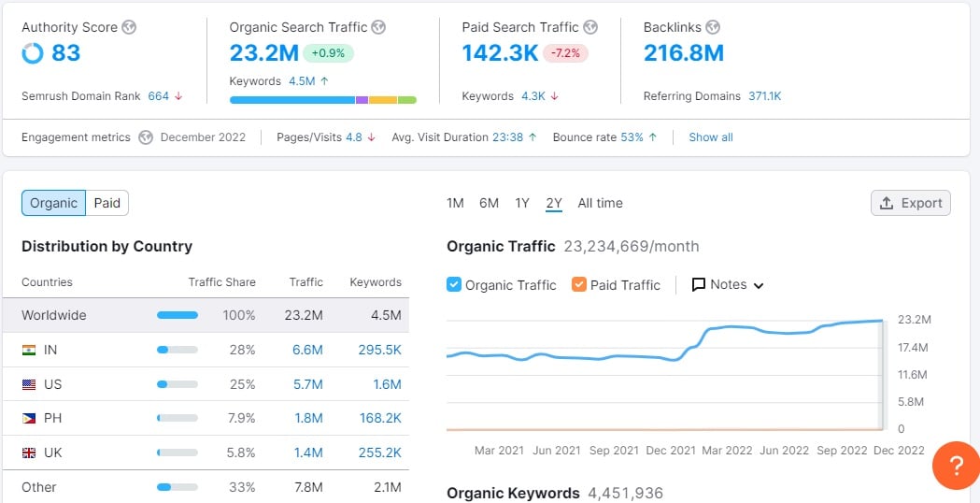Click globe icon next to Backlinks
Screen dimensions: 980x503
(x=713, y=27)
